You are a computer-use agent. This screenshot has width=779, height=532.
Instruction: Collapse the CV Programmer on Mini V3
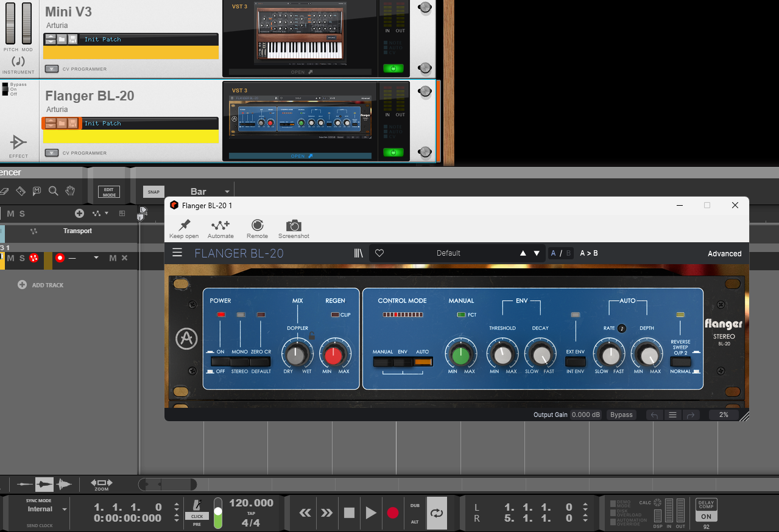[x=51, y=69]
